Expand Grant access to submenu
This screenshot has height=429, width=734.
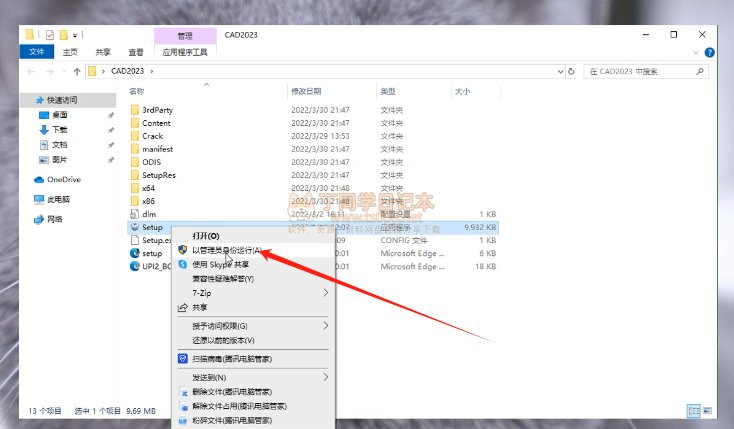pyautogui.click(x=253, y=326)
